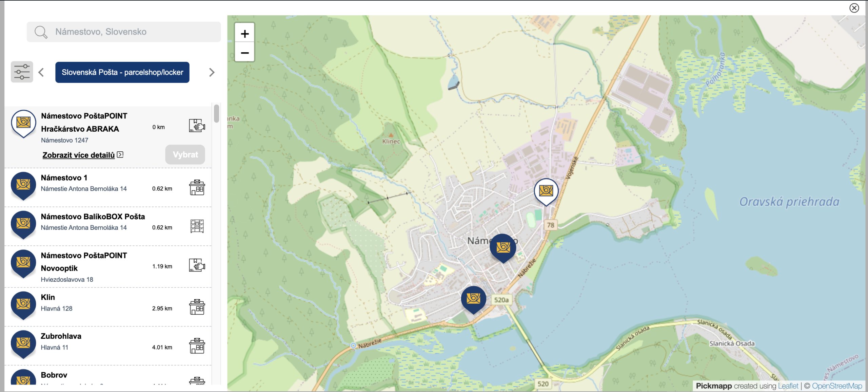Open Zobrazit více detailů link

pyautogui.click(x=79, y=155)
